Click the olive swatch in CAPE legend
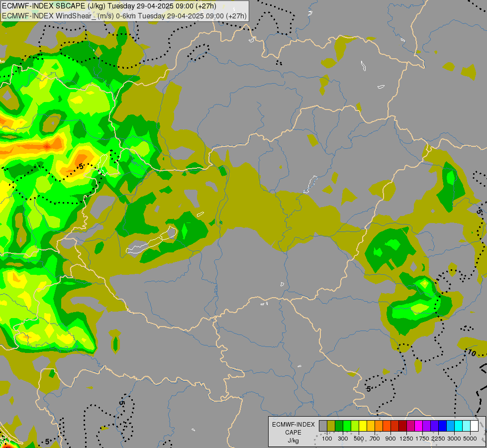487x448 pixels. click(331, 426)
